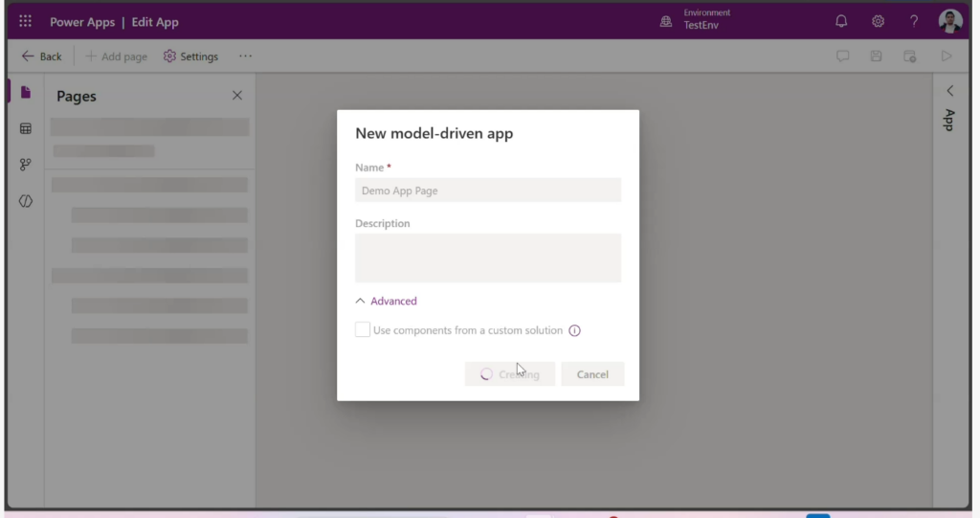Image resolution: width=980 pixels, height=518 pixels.
Task: Go Back using the Back button
Action: click(41, 56)
